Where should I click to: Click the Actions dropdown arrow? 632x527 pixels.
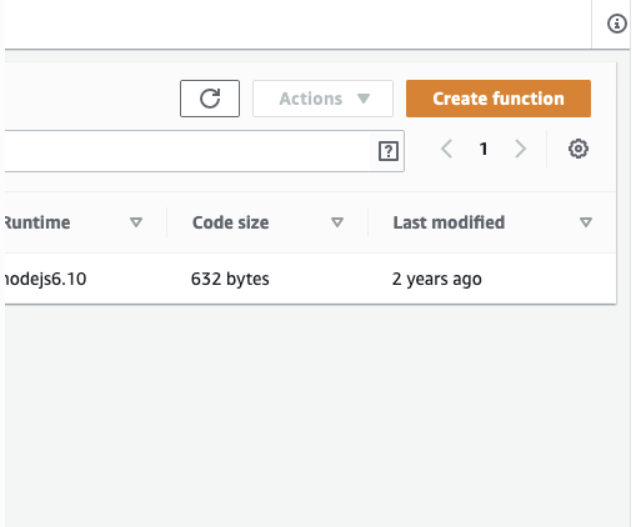coord(364,98)
